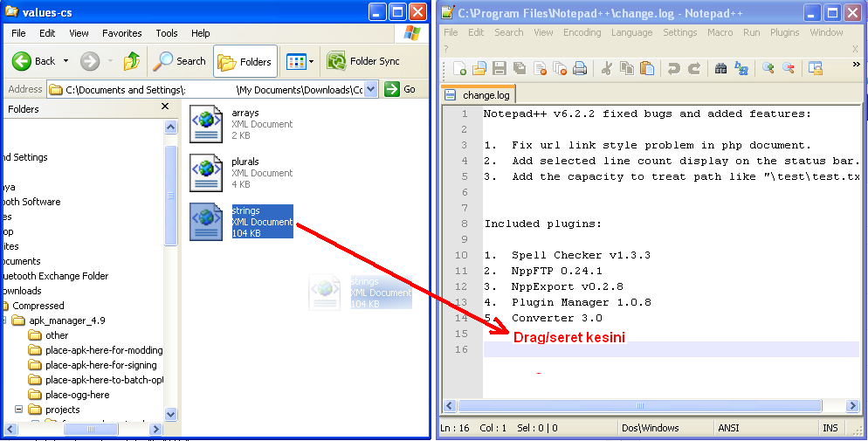Select Compressed folder in tree
The height and width of the screenshot is (441, 868).
pos(38,306)
